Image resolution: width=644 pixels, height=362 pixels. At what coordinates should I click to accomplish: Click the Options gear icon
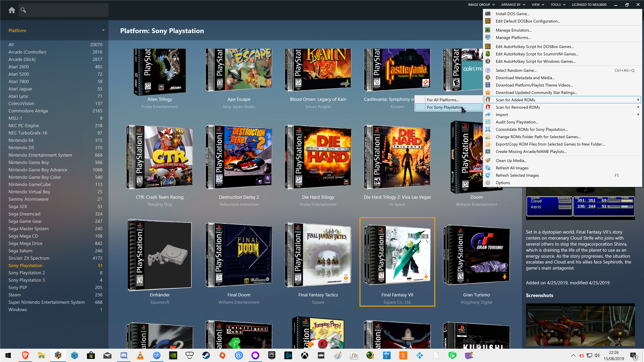click(x=488, y=183)
